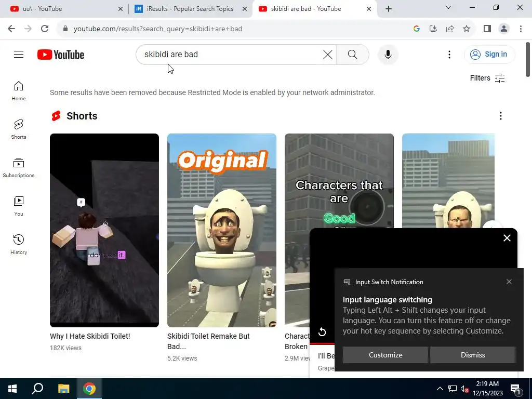The image size is (532, 399).
Task: Open YouTube settings three-dot menu near Sign in
Action: 449,54
